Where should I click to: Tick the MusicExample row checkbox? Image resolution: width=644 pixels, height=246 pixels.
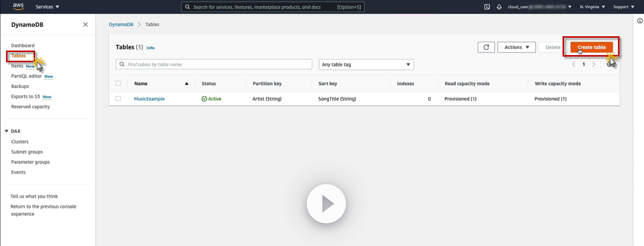coord(118,98)
